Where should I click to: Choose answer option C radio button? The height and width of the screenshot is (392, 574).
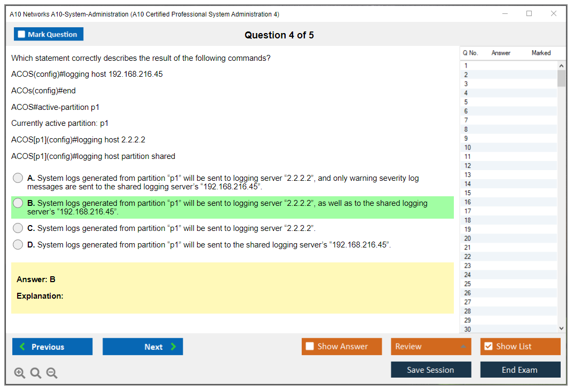[18, 228]
